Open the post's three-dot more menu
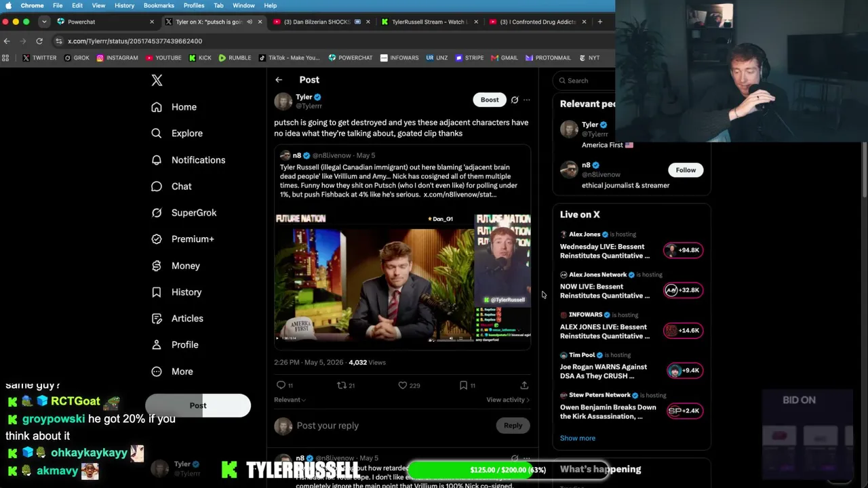The image size is (868, 488). pos(527,100)
